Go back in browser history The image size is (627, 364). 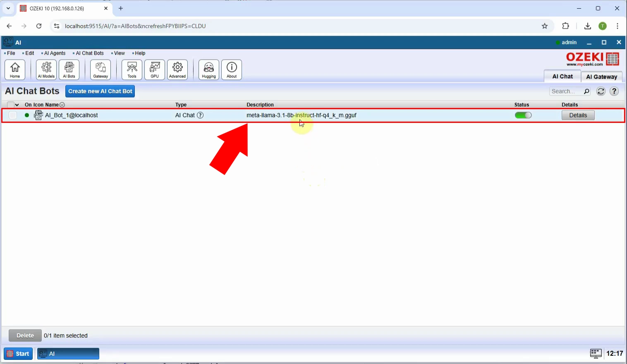9,26
